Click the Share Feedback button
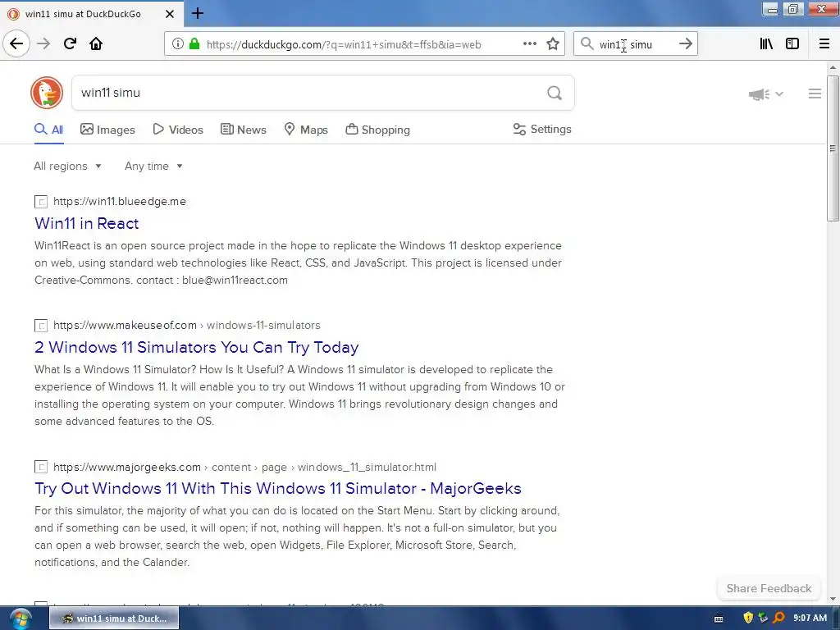The width and height of the screenshot is (840, 630). point(769,588)
